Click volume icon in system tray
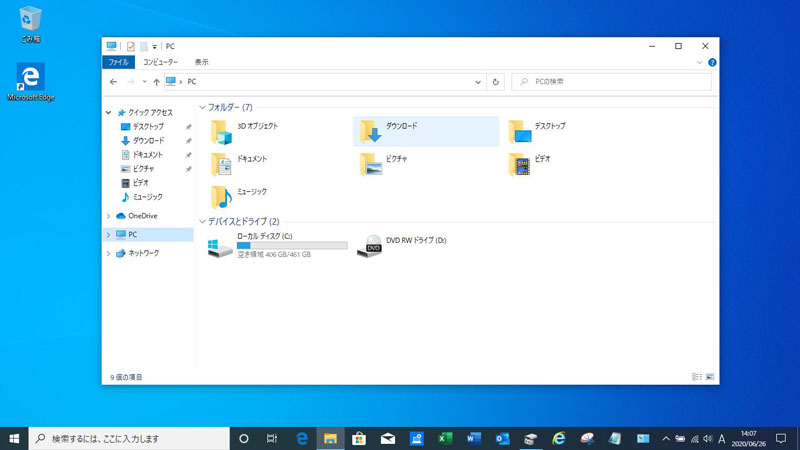Image resolution: width=800 pixels, height=450 pixels. click(x=708, y=438)
